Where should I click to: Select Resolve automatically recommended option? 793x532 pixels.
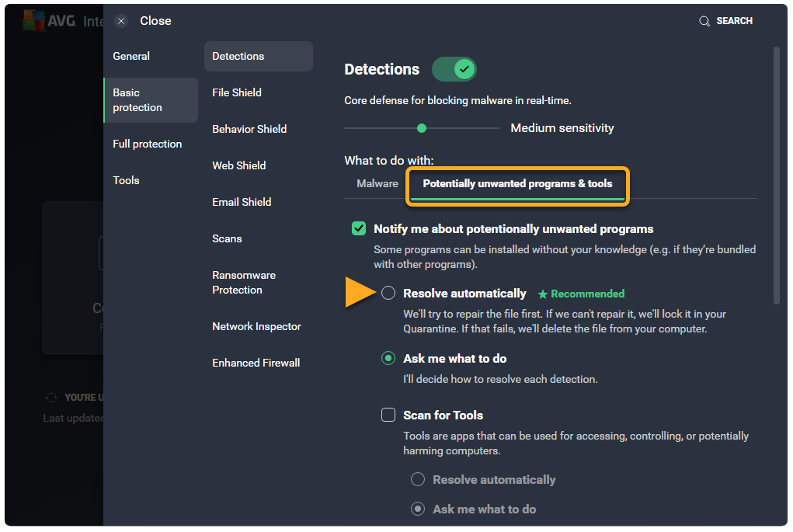(388, 294)
